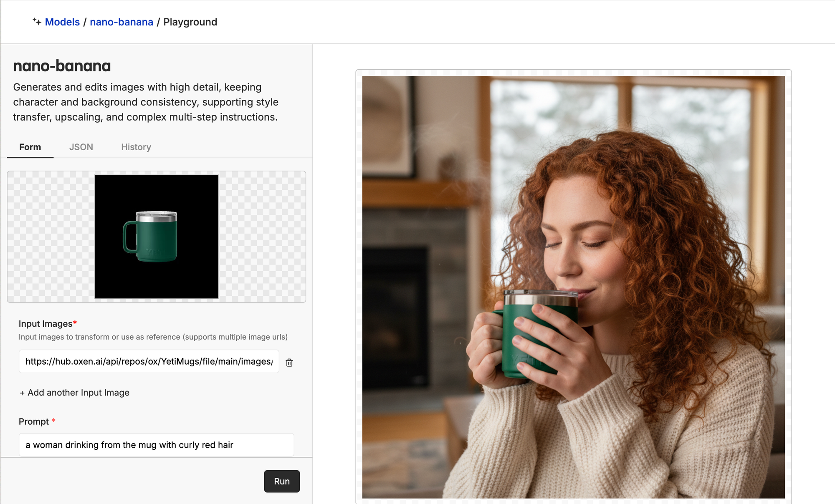Open the History tab
The height and width of the screenshot is (504, 835).
click(136, 147)
